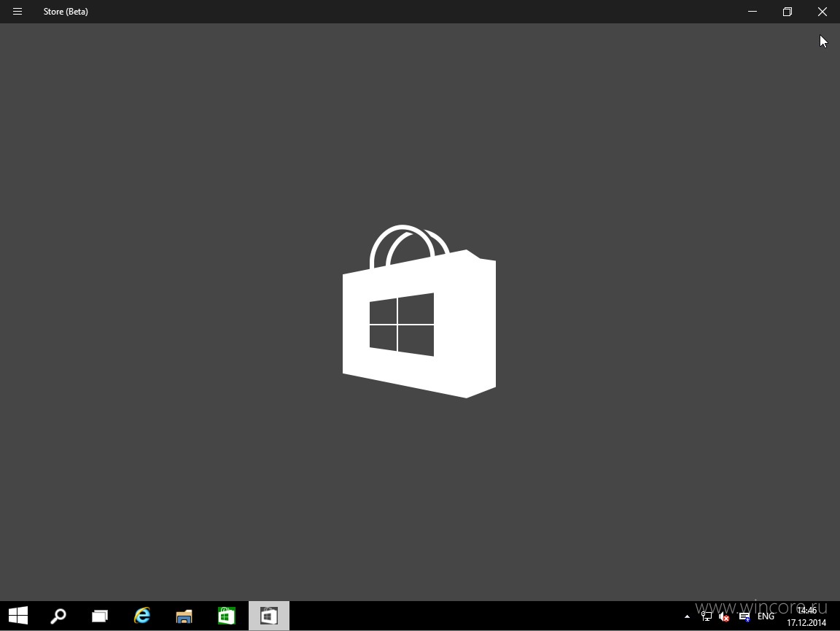Viewport: 840px width, 631px height.
Task: Restore down the Store (Beta) window
Action: (x=787, y=11)
